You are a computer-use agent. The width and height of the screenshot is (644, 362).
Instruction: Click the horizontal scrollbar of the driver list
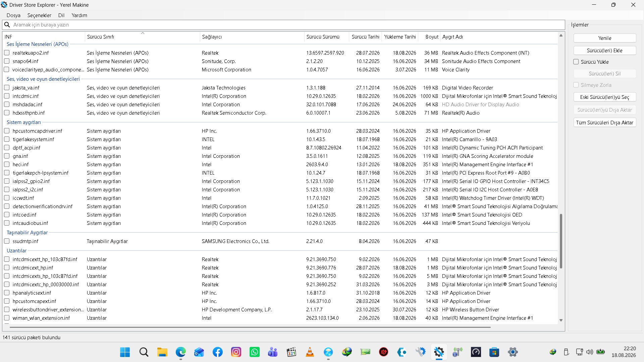point(250,327)
